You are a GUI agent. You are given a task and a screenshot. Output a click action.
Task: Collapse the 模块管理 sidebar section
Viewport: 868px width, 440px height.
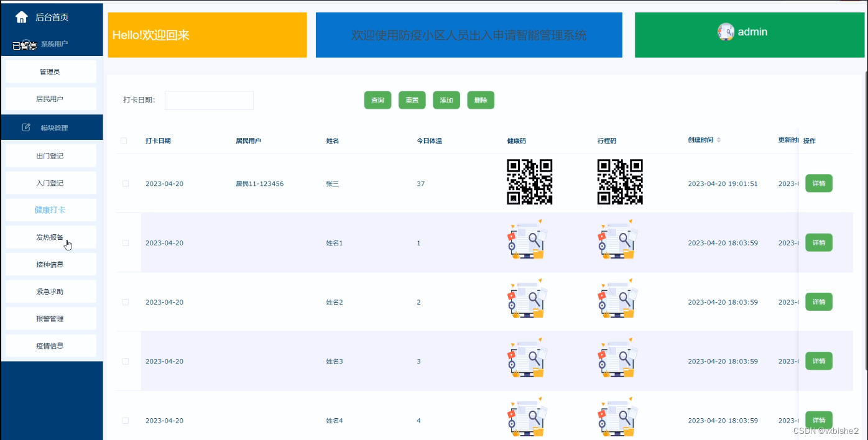52,127
